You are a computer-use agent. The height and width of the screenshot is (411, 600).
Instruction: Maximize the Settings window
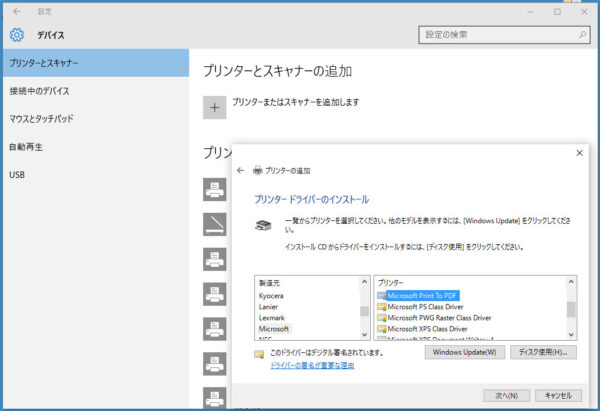coord(558,11)
